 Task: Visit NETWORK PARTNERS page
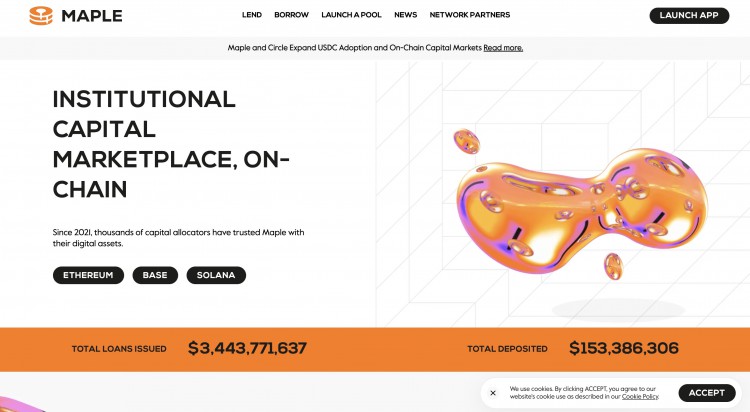470,15
